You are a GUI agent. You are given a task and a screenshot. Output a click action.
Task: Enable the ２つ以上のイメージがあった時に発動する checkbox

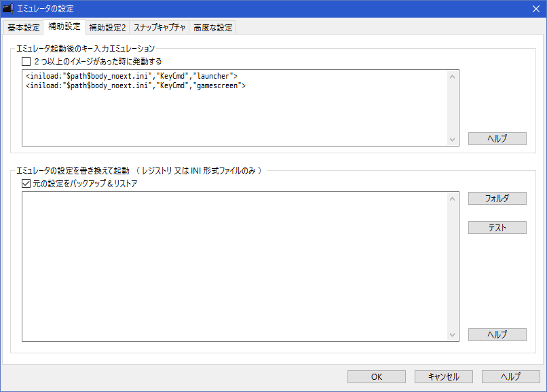26,61
